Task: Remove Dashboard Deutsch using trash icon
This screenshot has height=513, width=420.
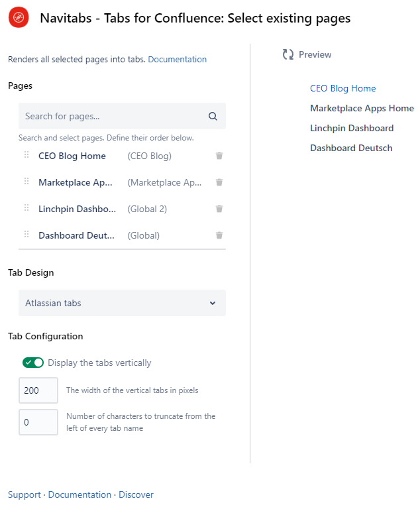Action: [x=219, y=235]
